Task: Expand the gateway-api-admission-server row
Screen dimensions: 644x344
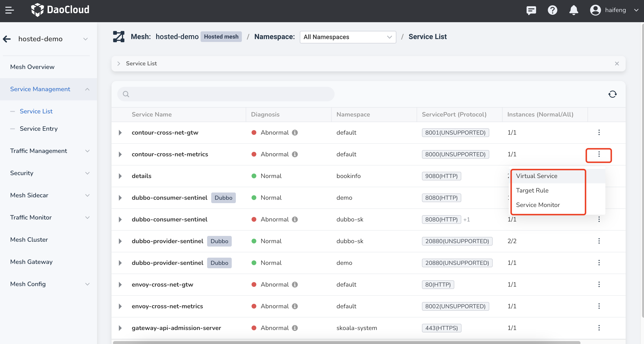Action: point(120,328)
